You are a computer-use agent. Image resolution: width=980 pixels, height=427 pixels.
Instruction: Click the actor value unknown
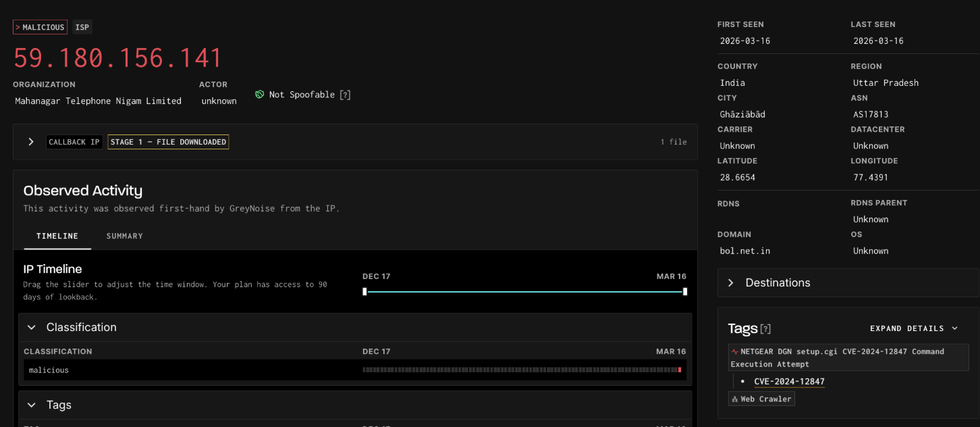[219, 101]
